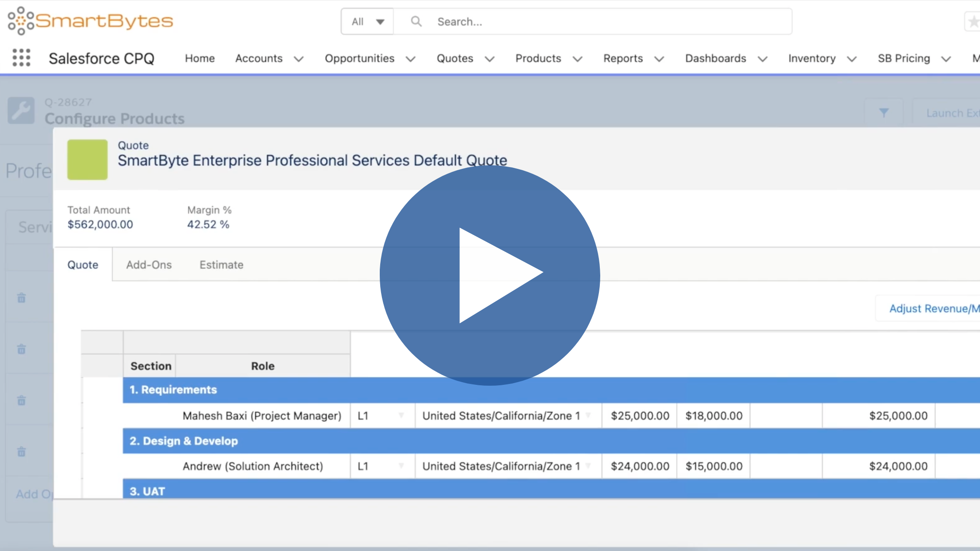
Task: Click the green quote record icon
Action: coord(87,160)
